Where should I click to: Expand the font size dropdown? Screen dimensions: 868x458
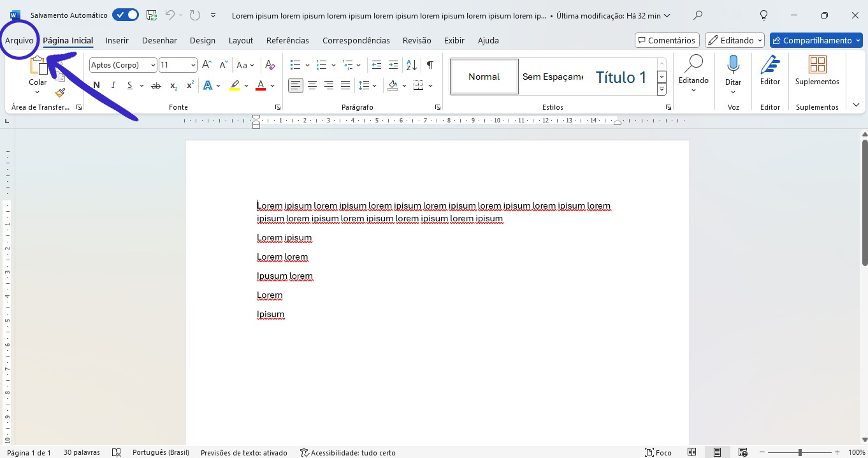click(193, 65)
